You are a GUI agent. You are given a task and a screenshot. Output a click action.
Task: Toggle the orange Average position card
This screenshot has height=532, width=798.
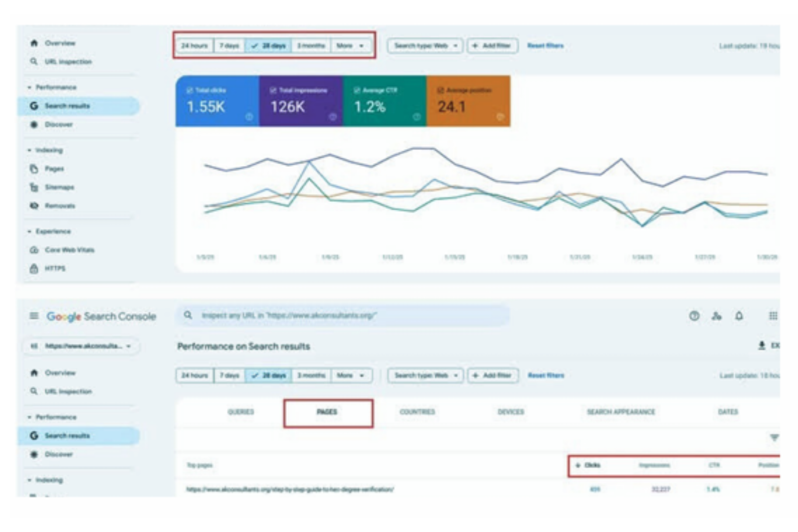[x=468, y=101]
